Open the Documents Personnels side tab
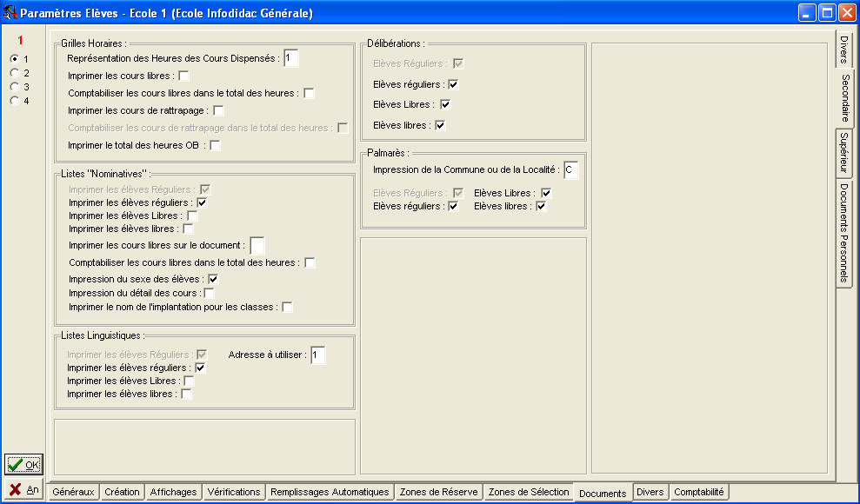Viewport: 860px width, 504px height. 844,233
